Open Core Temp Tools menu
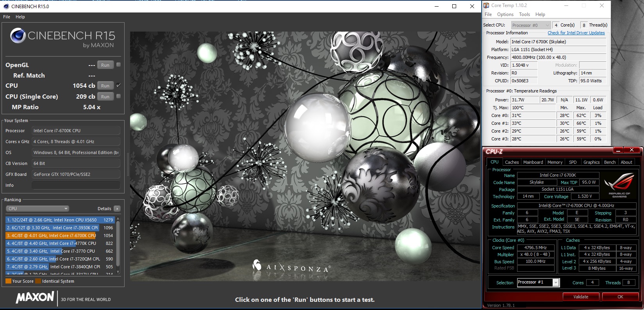Viewport: 644px width, 310px height. pyautogui.click(x=524, y=14)
